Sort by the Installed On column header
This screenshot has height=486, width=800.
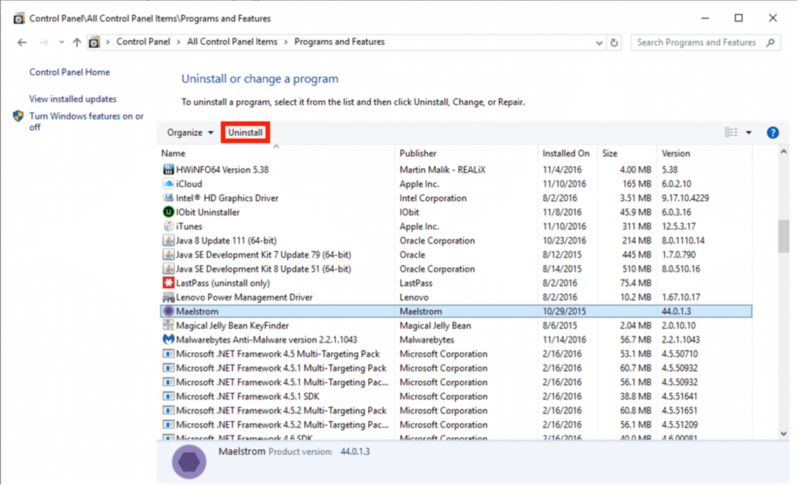click(567, 153)
